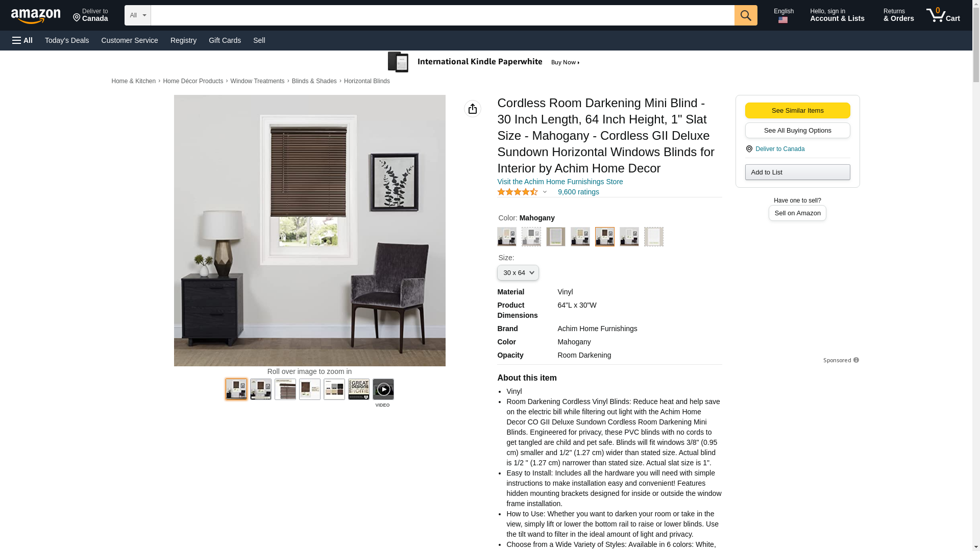Click the English language flag selector
The image size is (980, 551).
tap(783, 15)
